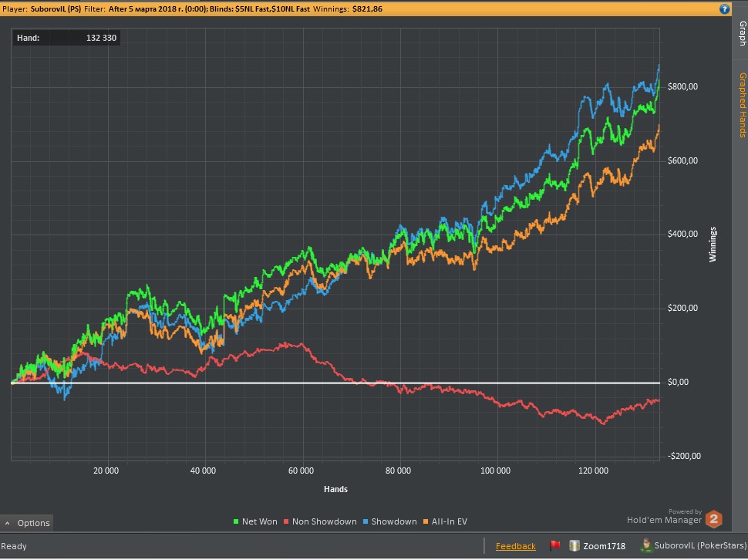The width and height of the screenshot is (748, 560).
Task: Expand the Options panel
Action: (x=27, y=523)
